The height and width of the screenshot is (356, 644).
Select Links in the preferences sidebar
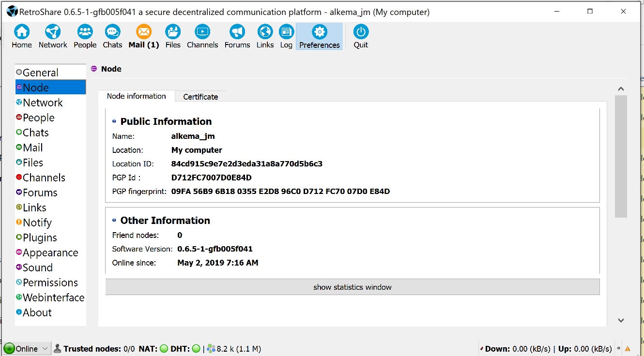50,208
